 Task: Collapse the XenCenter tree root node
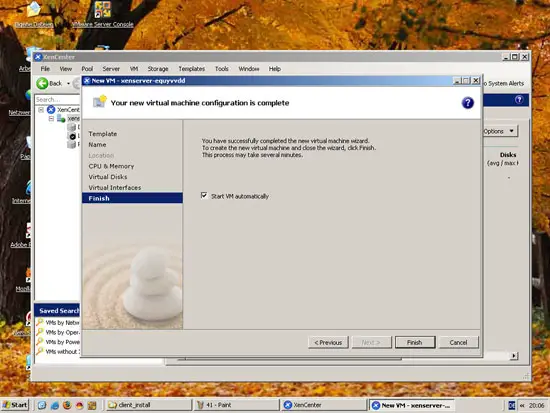point(41,110)
